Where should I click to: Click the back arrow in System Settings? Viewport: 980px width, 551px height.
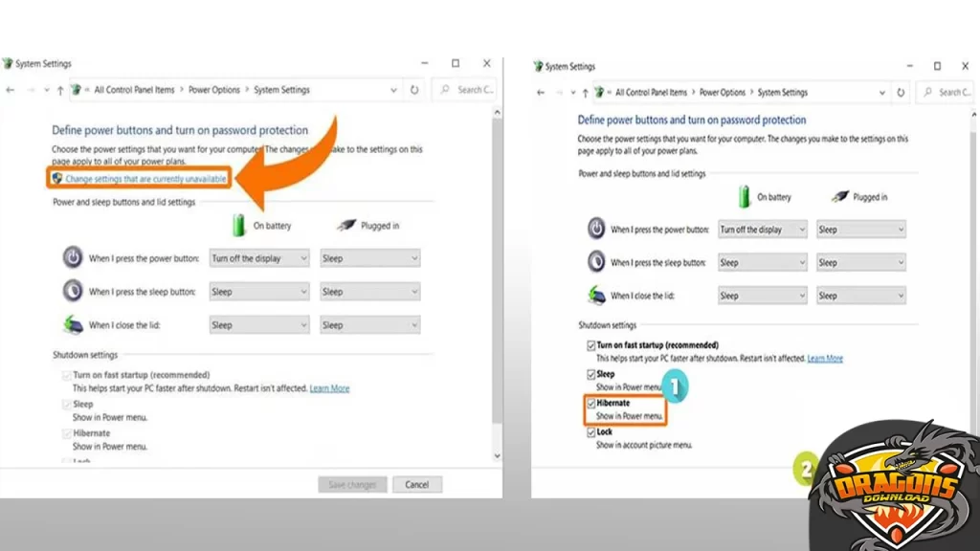pos(10,89)
